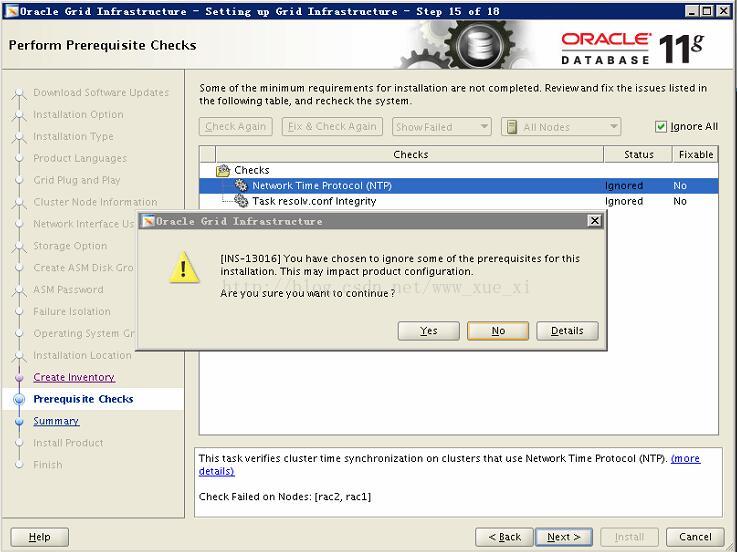Toggle the Ignore All checkbox
This screenshot has height=552, width=737.
coord(661,126)
